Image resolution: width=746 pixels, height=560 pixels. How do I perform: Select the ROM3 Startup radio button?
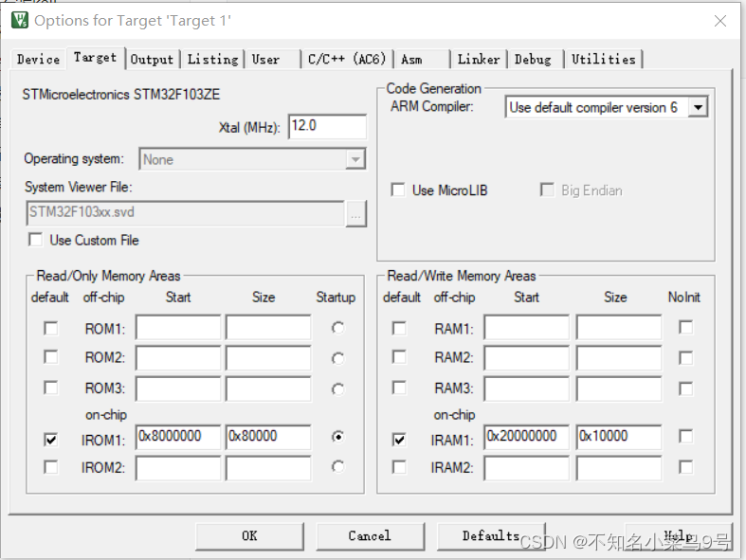point(337,389)
